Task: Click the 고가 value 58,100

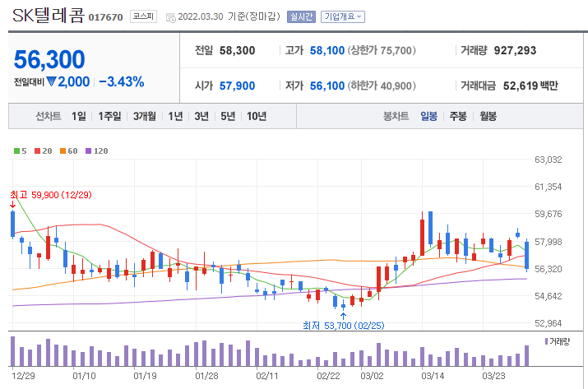Action: tap(327, 50)
